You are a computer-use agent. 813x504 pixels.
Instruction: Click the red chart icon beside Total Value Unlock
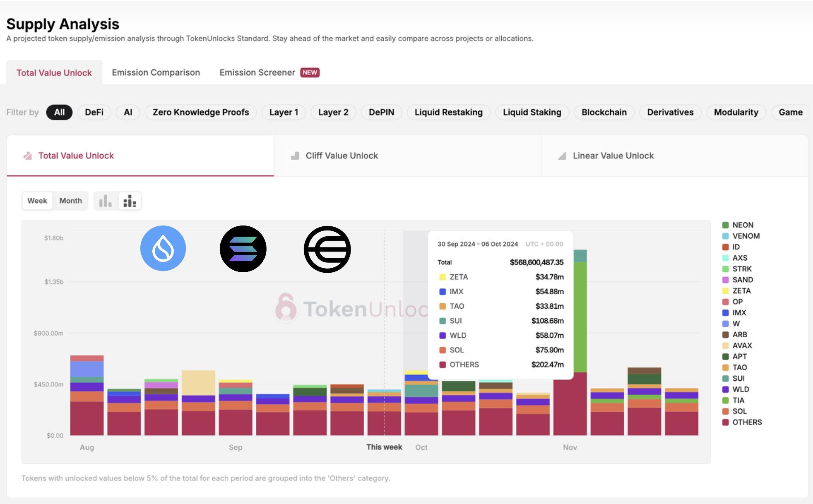[26, 156]
